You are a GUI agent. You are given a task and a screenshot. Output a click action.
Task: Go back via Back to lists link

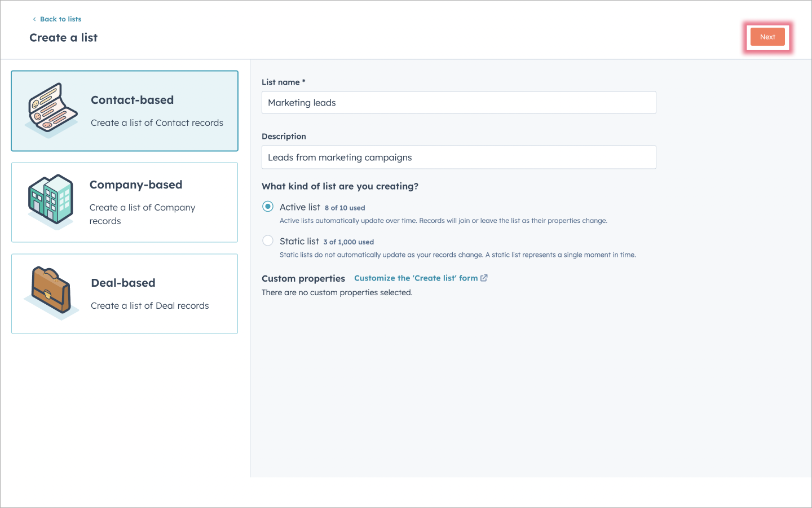pos(60,19)
